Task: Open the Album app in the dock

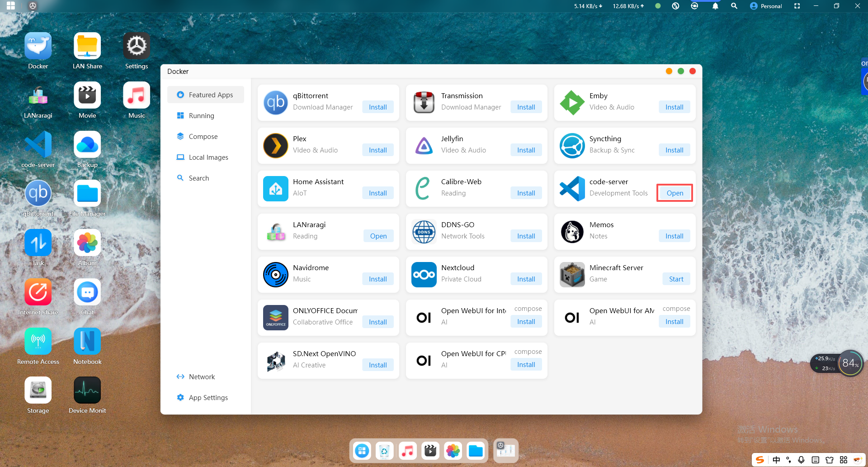Action: click(x=453, y=451)
